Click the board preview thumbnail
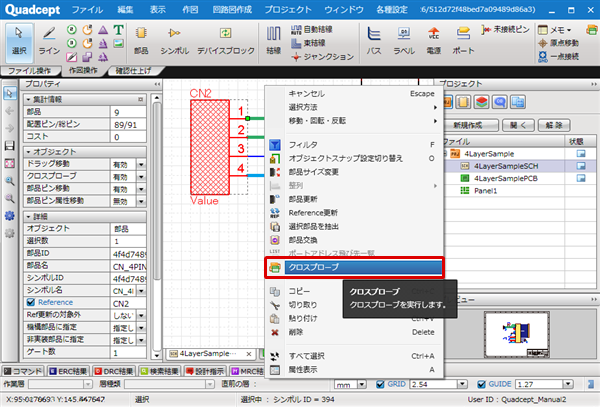Screen dimensions: 600x407 (517, 334)
